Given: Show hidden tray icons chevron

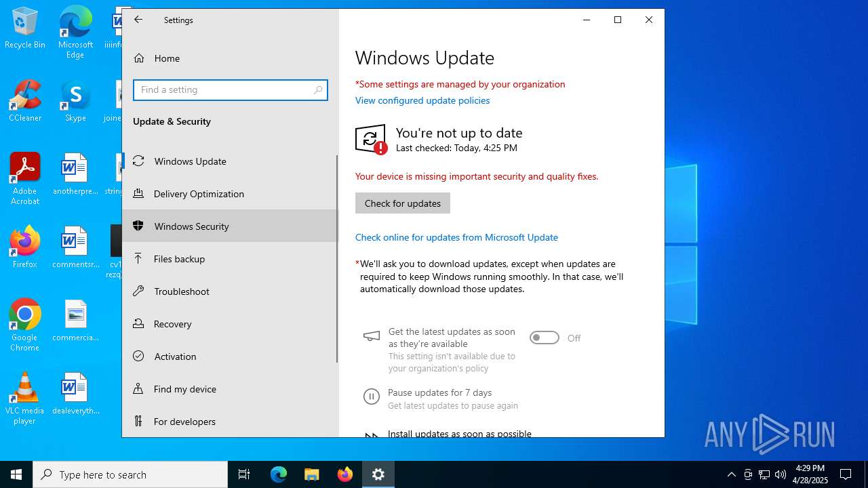Looking at the screenshot, I should click(x=731, y=474).
